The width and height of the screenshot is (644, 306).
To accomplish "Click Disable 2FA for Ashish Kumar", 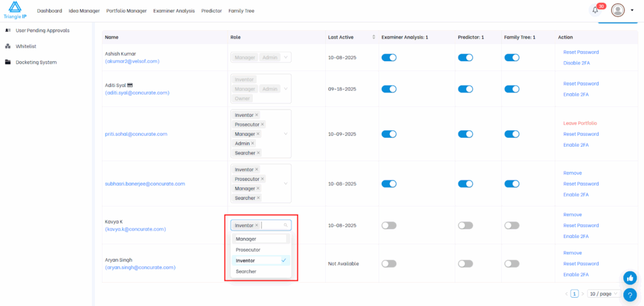I will pos(575,63).
